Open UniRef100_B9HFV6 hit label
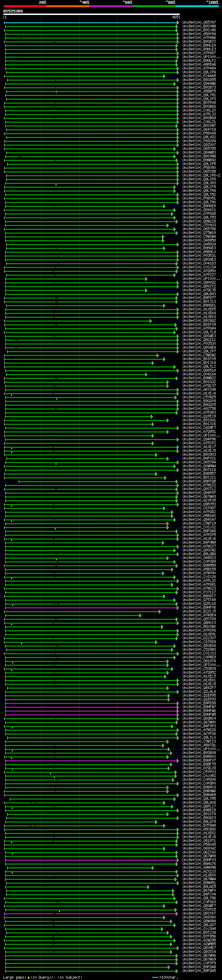Viewport: 222px width, 980px height. pyautogui.click(x=199, y=608)
